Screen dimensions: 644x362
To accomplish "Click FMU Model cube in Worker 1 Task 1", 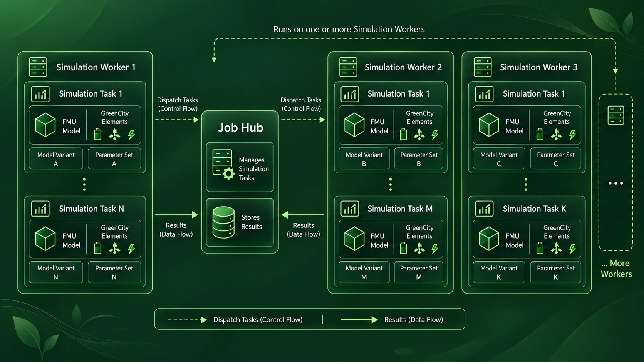I will click(x=45, y=125).
